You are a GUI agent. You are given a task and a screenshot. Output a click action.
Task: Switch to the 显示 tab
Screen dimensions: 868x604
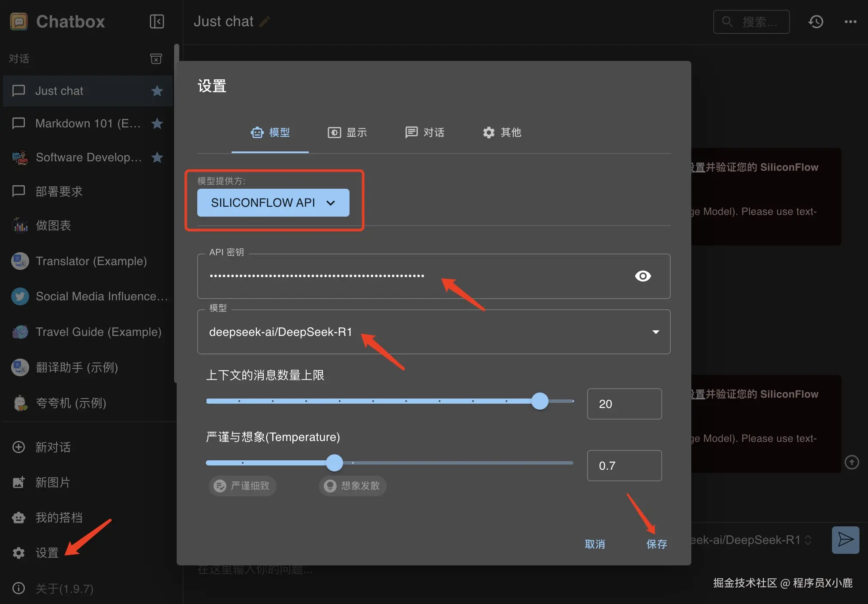[x=347, y=133]
